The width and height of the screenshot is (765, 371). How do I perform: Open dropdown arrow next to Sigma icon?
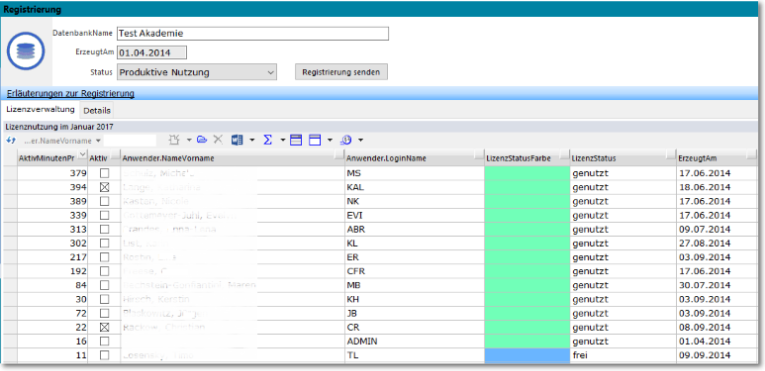pos(282,141)
